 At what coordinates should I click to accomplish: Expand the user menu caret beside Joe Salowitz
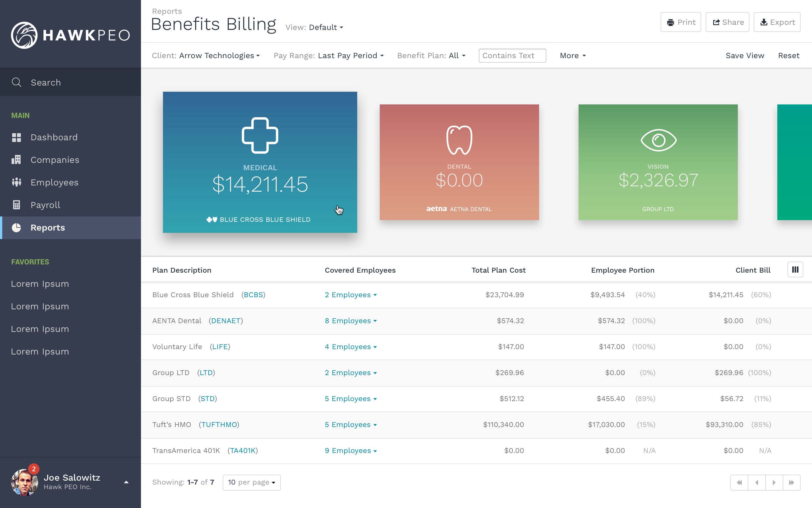point(126,483)
